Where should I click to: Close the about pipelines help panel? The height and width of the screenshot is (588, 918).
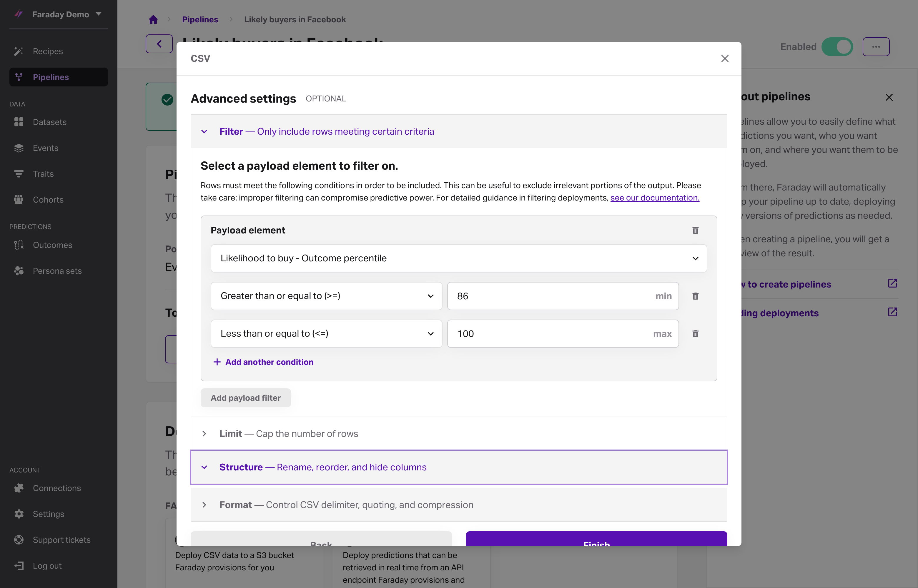coord(889,97)
